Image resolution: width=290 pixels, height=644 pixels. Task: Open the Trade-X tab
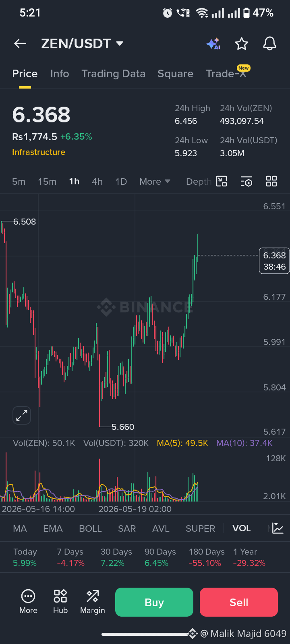click(226, 74)
